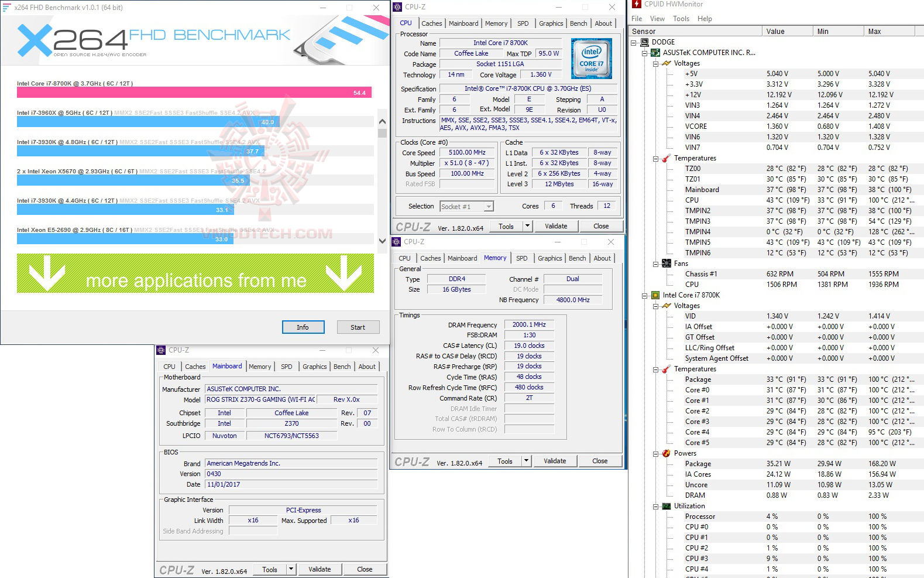This screenshot has height=578, width=924.
Task: Open the Help menu in HWMonitor
Action: 705,19
